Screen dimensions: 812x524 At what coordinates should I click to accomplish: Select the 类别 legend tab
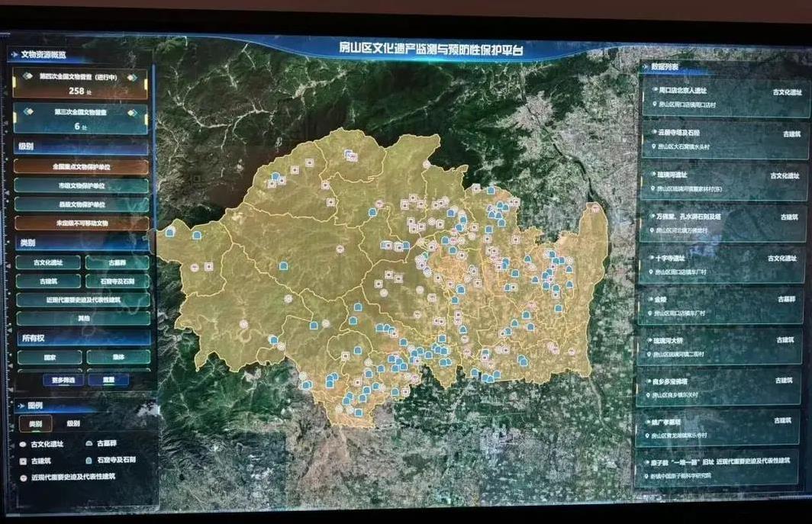point(35,423)
